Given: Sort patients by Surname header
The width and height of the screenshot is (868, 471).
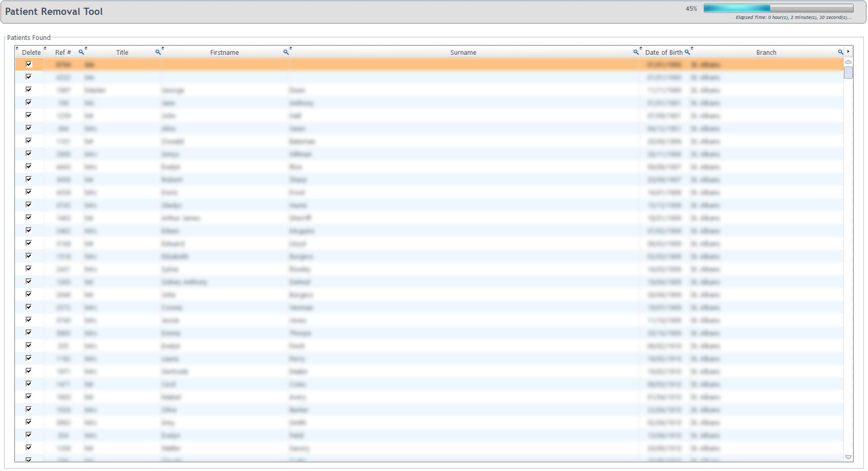Looking at the screenshot, I should tap(463, 52).
